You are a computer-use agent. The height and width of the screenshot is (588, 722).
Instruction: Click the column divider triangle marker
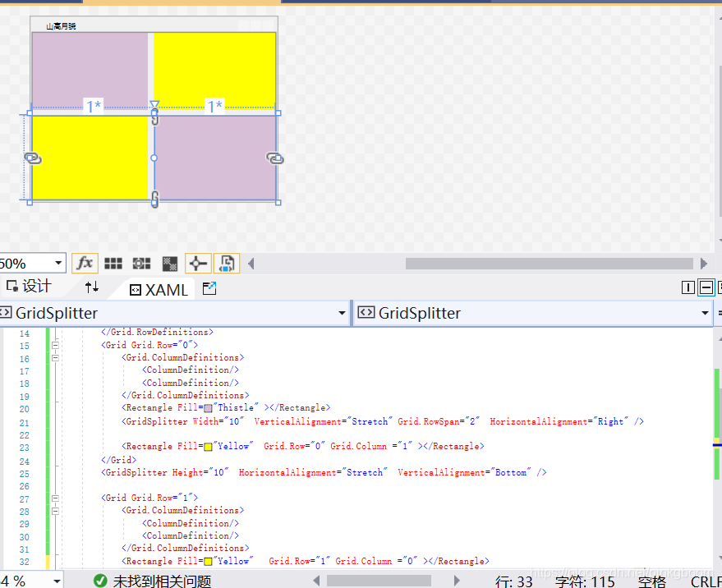[154, 104]
